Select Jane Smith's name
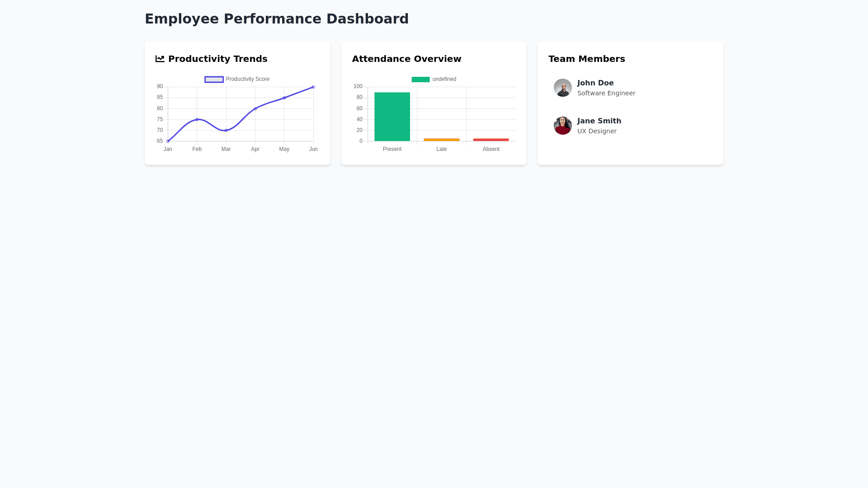This screenshot has width=868, height=488. [599, 121]
